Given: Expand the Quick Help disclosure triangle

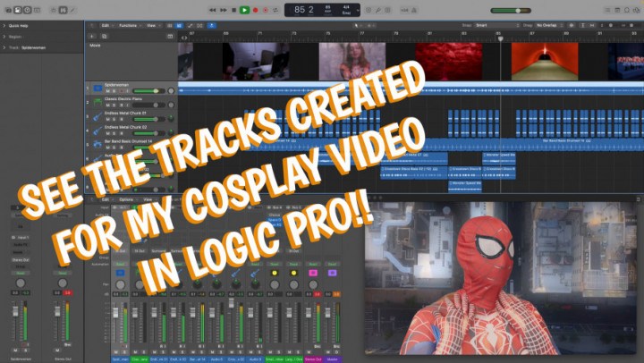Looking at the screenshot, I should pos(4,25).
